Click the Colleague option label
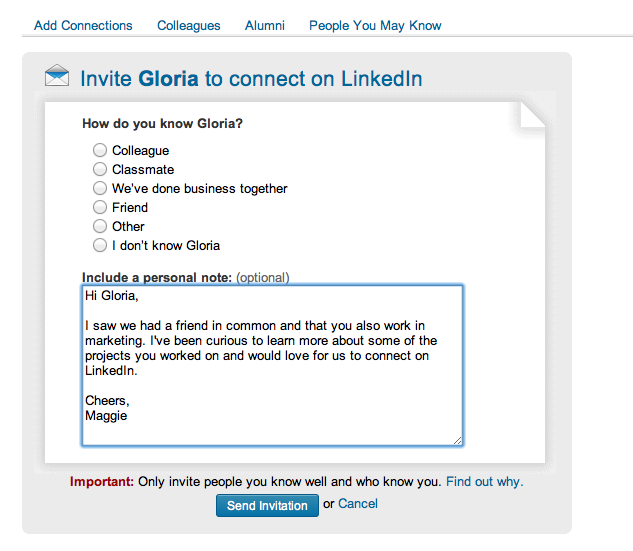The height and width of the screenshot is (551, 633). pyautogui.click(x=140, y=151)
